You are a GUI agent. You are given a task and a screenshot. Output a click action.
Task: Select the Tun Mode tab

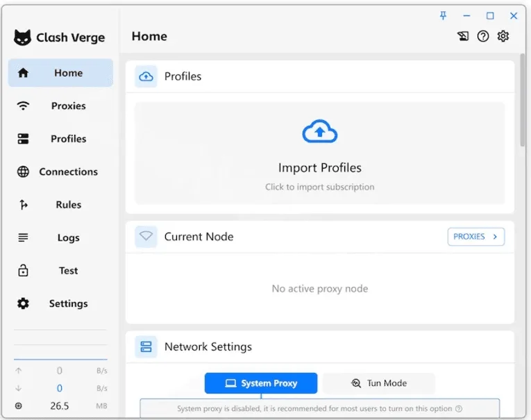coord(378,383)
